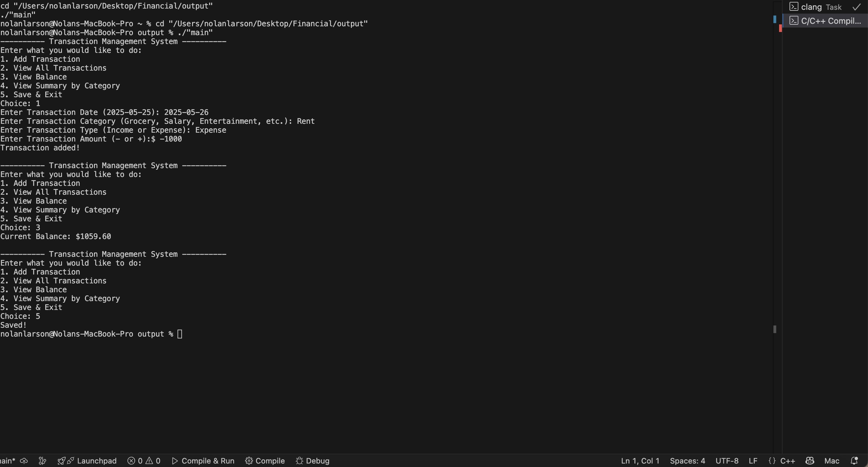Image resolution: width=868 pixels, height=467 pixels.
Task: Open the Copilot status icon
Action: (810, 461)
